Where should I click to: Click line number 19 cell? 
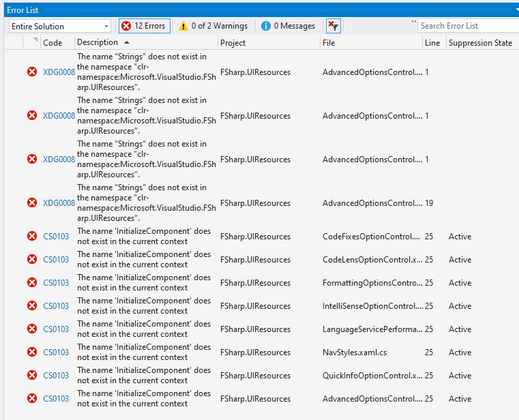429,203
